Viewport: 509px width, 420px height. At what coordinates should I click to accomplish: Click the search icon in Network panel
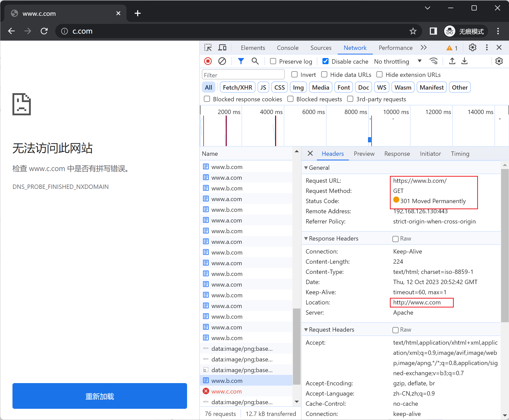[255, 61]
